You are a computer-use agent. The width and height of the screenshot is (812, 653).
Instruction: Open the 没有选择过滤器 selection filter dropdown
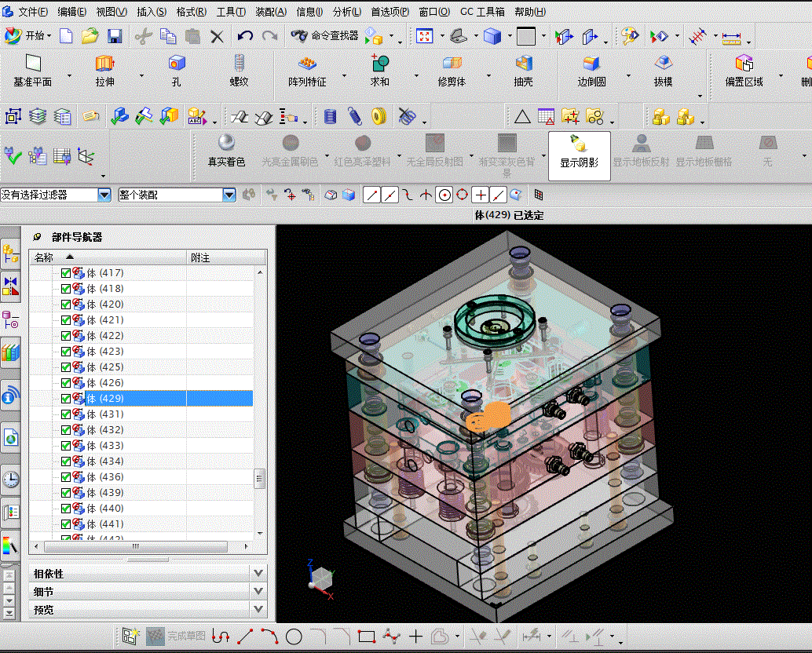104,195
